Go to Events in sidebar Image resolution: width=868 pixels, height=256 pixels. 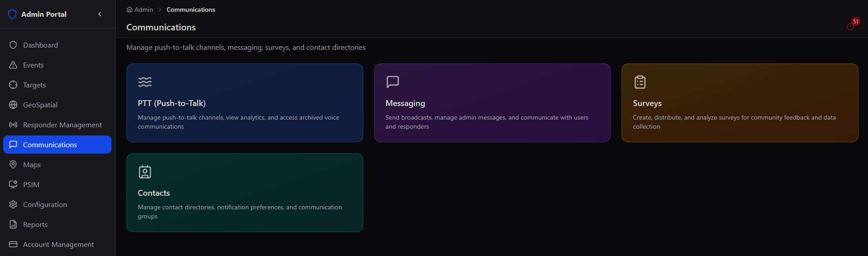coord(34,65)
